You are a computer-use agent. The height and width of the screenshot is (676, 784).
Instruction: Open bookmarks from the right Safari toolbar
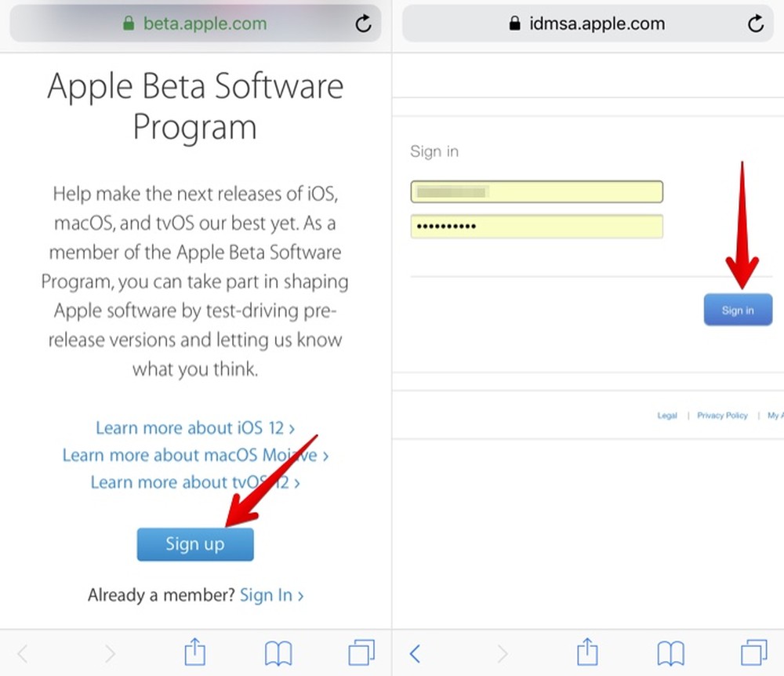670,652
